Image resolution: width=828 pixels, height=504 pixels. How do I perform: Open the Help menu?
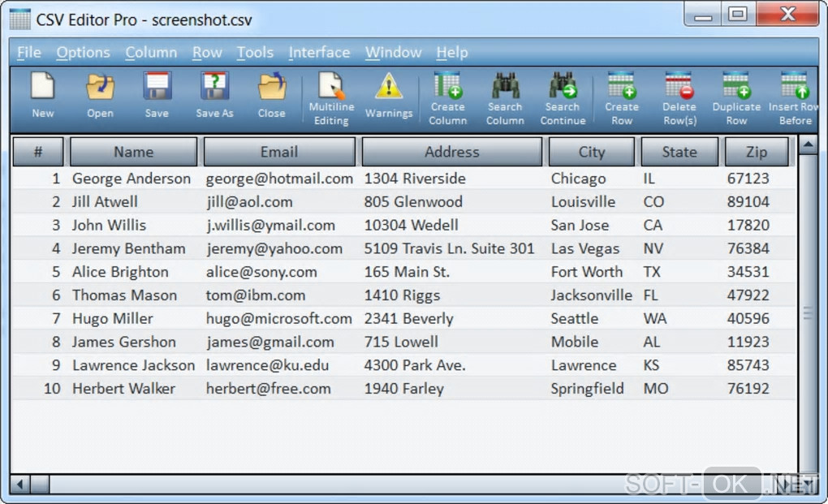click(x=452, y=52)
